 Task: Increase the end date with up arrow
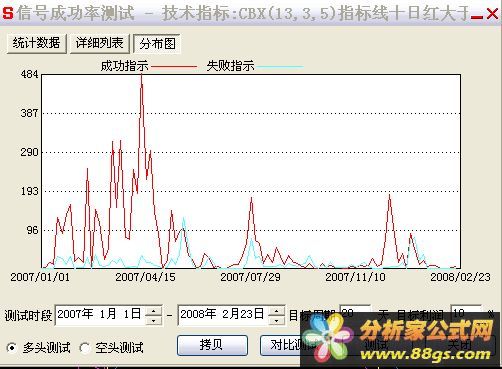click(276, 311)
